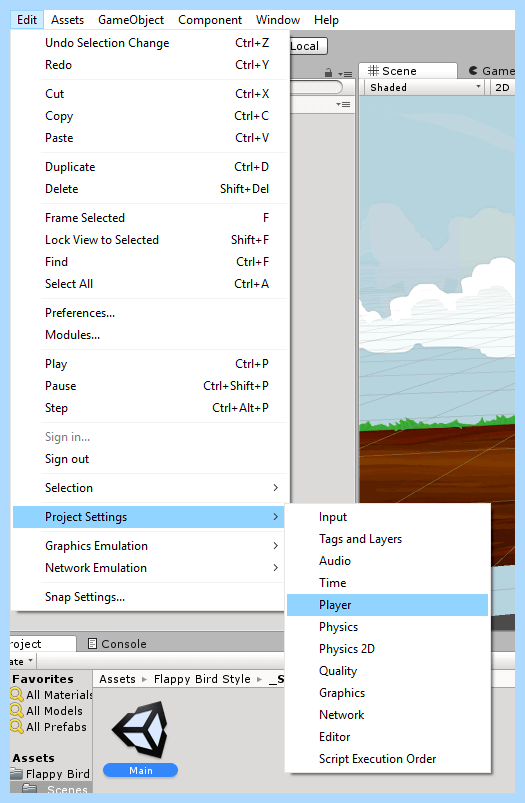
Task: Open the Component menu
Action: [x=210, y=20]
